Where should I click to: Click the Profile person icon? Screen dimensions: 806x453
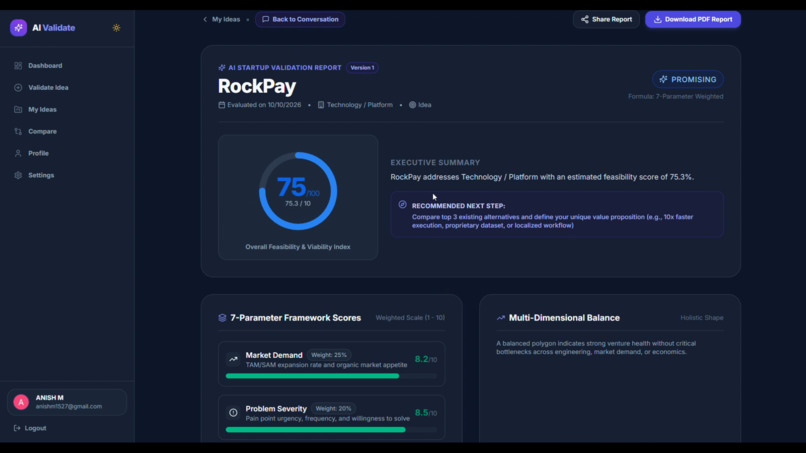18,153
